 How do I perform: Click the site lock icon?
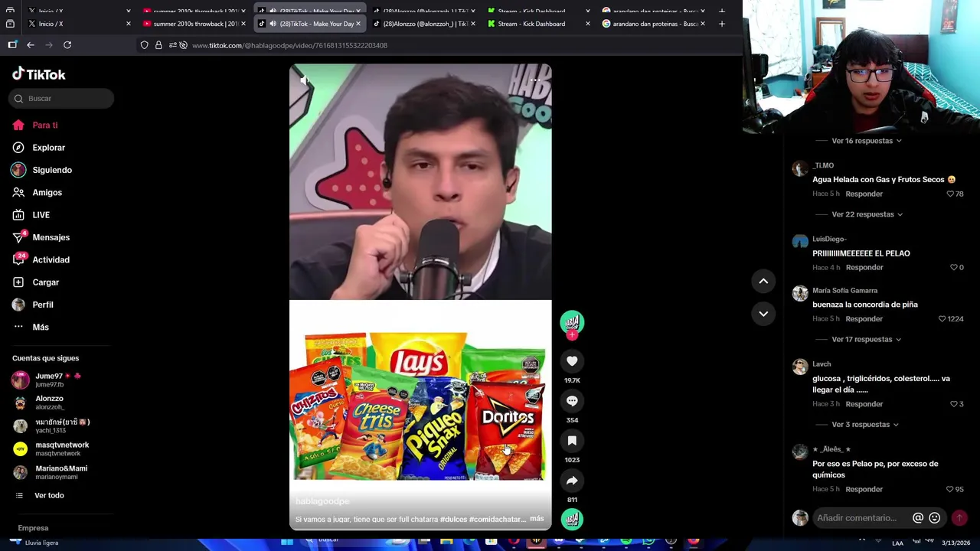coord(158,45)
